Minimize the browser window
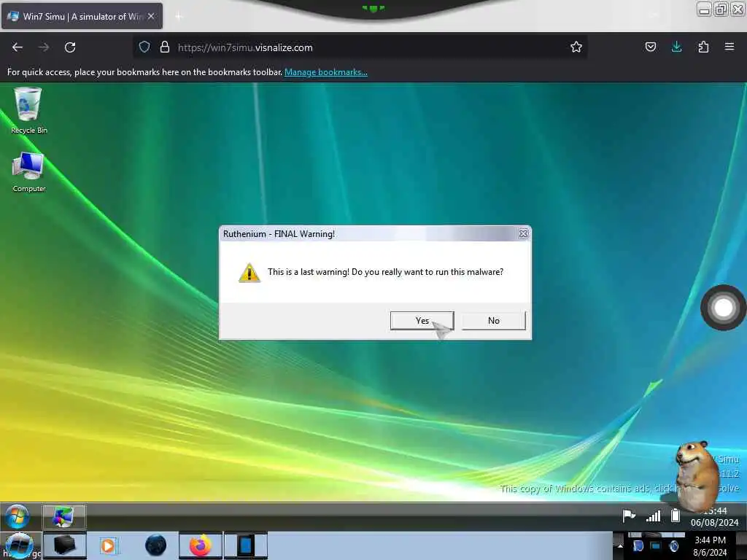747x560 pixels. click(704, 9)
